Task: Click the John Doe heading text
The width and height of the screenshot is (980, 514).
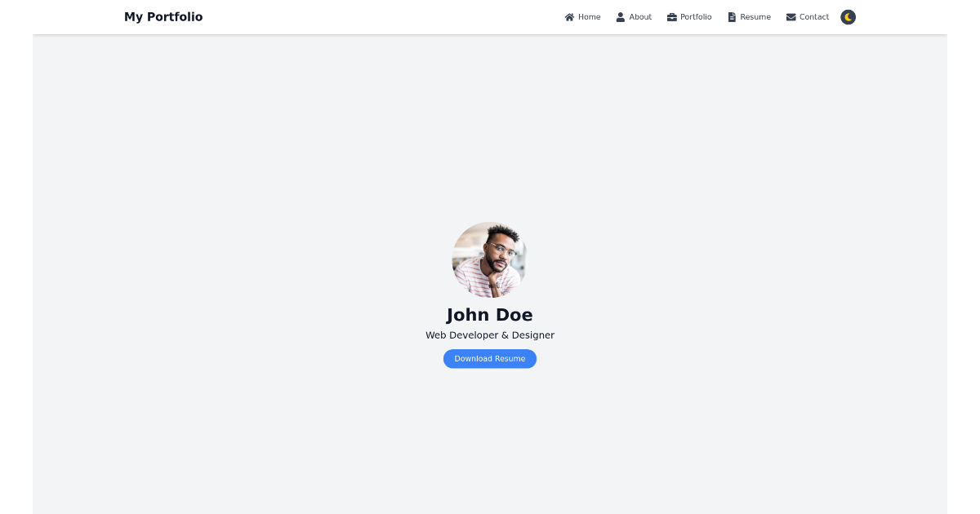Action: click(x=489, y=314)
